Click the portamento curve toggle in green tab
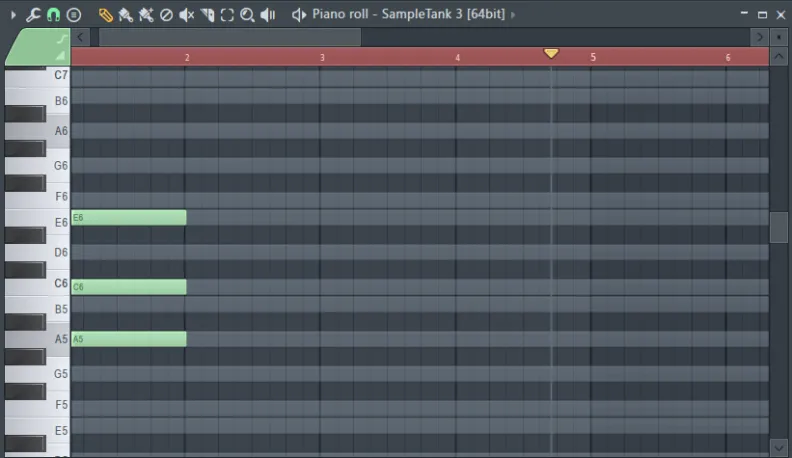The width and height of the screenshot is (792, 458). [62, 38]
